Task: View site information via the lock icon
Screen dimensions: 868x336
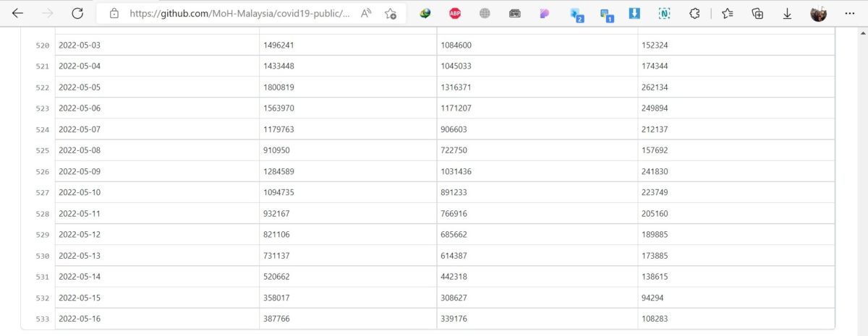Action: pyautogui.click(x=114, y=13)
